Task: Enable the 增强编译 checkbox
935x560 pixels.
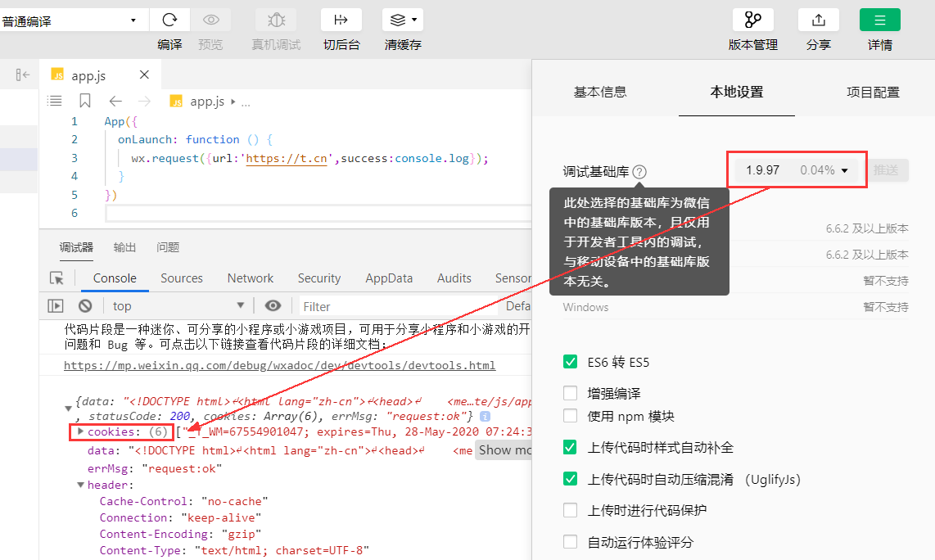Action: [x=570, y=393]
